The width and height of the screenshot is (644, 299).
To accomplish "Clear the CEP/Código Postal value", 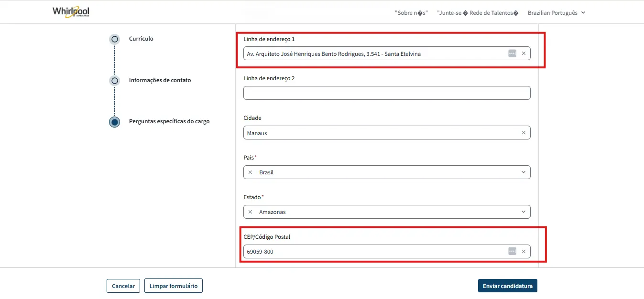I will coord(524,252).
